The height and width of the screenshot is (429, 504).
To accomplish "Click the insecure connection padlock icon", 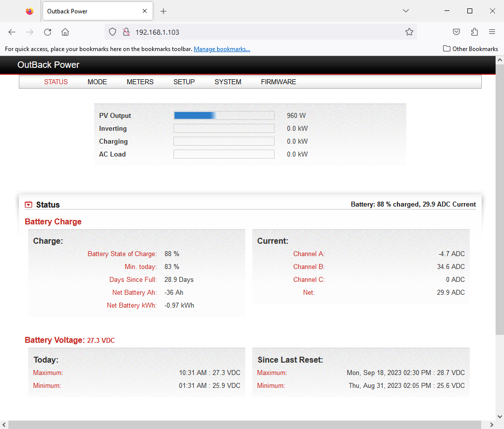I will point(126,32).
